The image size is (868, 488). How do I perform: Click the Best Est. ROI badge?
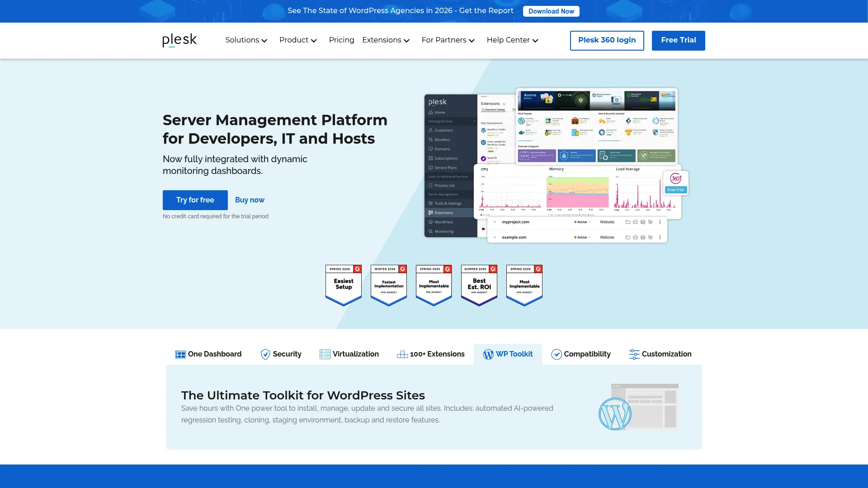(x=479, y=286)
